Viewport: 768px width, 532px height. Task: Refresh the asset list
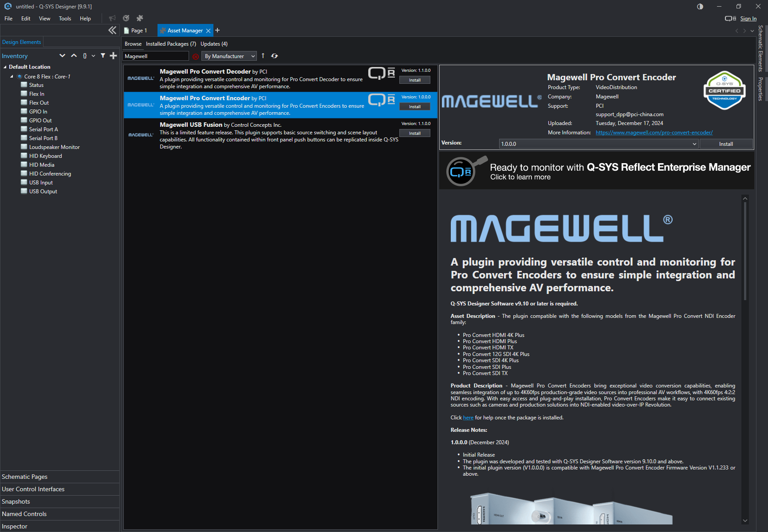pos(275,56)
